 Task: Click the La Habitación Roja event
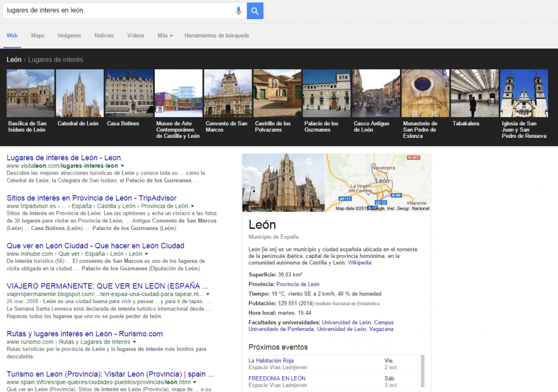click(272, 360)
